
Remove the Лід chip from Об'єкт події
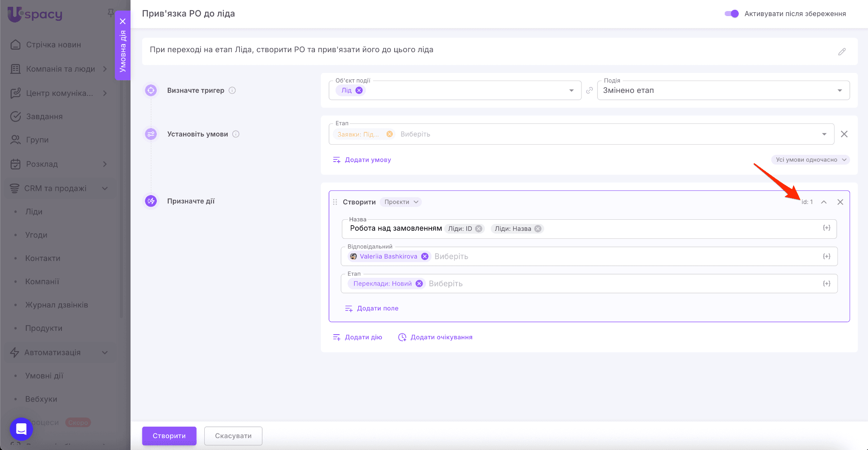pyautogui.click(x=359, y=90)
